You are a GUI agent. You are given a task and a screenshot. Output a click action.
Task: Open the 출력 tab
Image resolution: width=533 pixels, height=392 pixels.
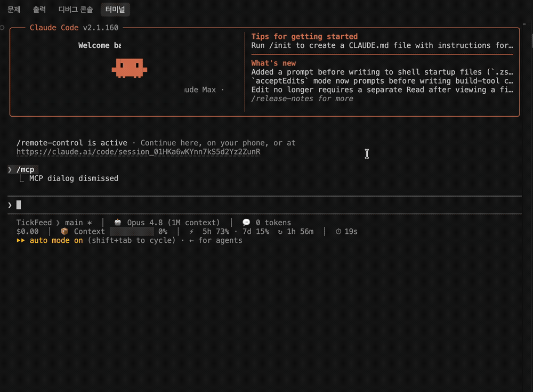pyautogui.click(x=39, y=10)
